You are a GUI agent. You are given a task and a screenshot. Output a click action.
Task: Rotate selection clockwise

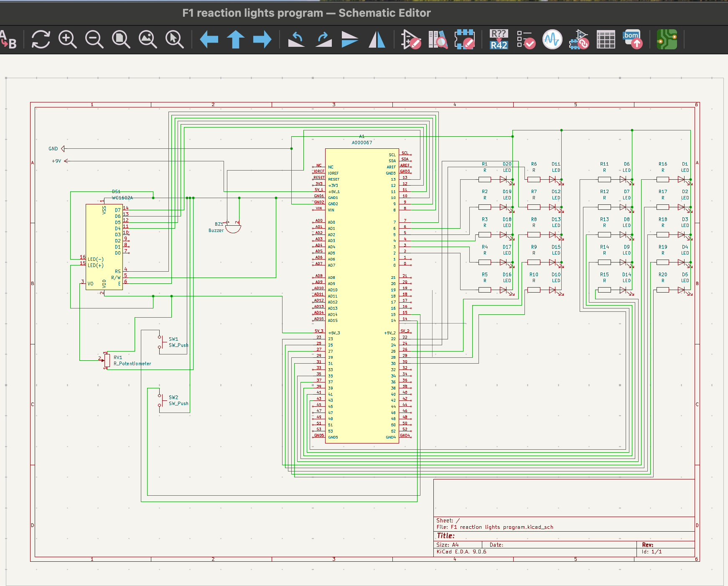click(x=323, y=40)
